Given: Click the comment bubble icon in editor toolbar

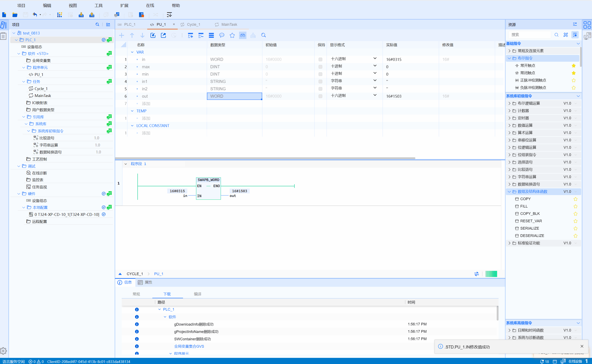Looking at the screenshot, I should point(222,35).
